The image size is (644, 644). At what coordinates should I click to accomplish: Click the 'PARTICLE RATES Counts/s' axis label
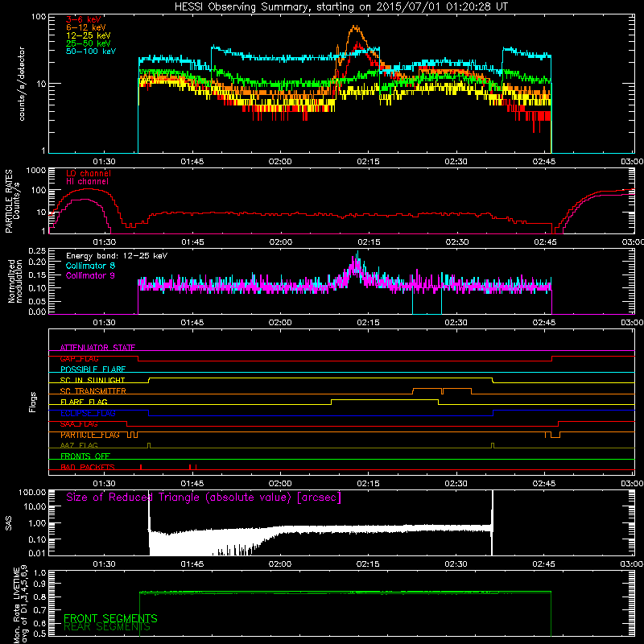point(12,201)
